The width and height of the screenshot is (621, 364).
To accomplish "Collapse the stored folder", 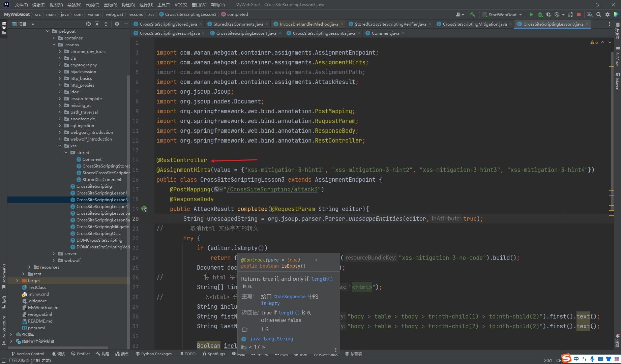I will tap(66, 152).
